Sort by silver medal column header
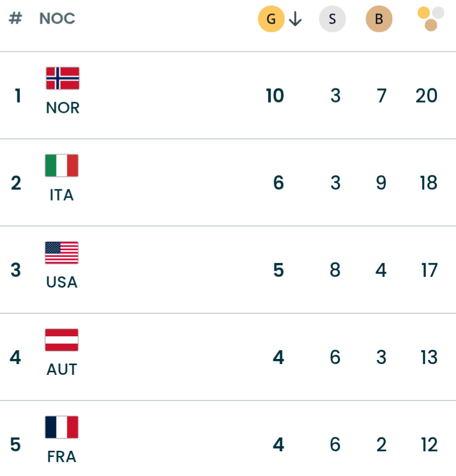The image size is (456, 476). click(332, 20)
